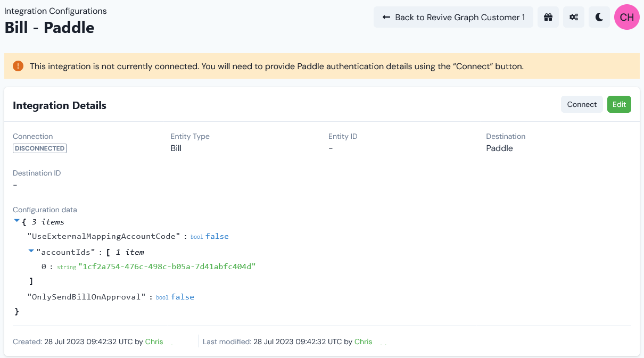
Task: Toggle dark mode moon icon
Action: point(599,17)
